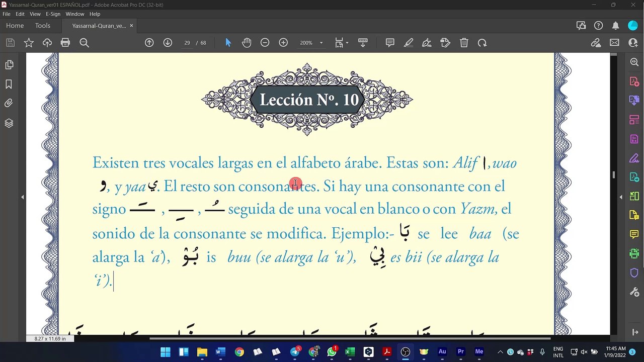The height and width of the screenshot is (362, 644).
Task: Open the taskbar clock showing 11:45 AM
Action: [x=616, y=352]
